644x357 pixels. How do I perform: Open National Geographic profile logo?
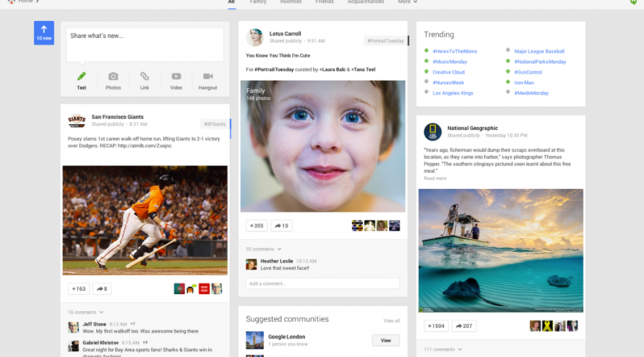point(432,132)
